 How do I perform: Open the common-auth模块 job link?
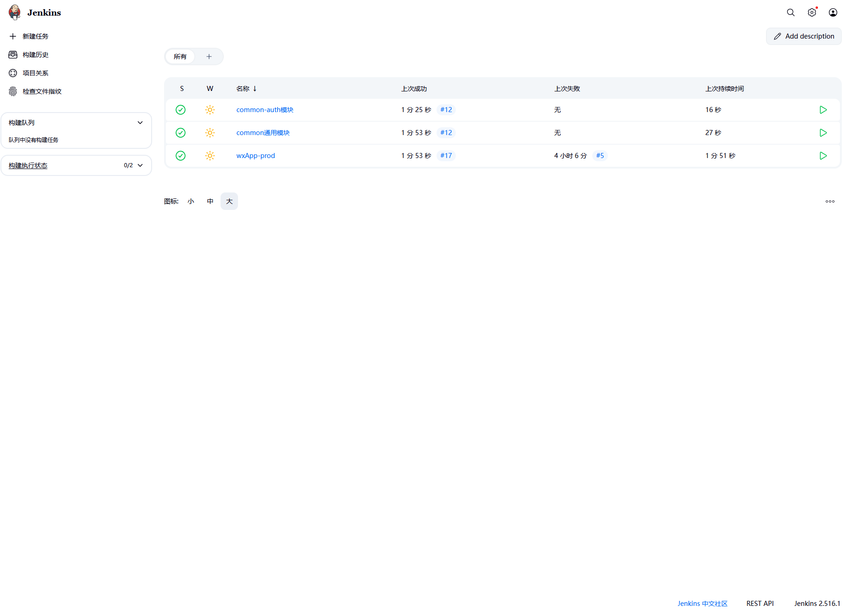click(x=265, y=110)
